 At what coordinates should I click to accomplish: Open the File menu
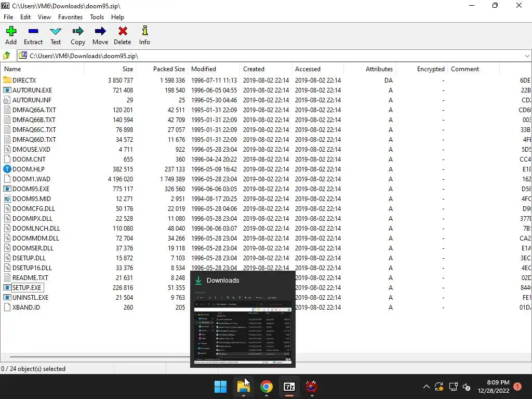[8, 17]
